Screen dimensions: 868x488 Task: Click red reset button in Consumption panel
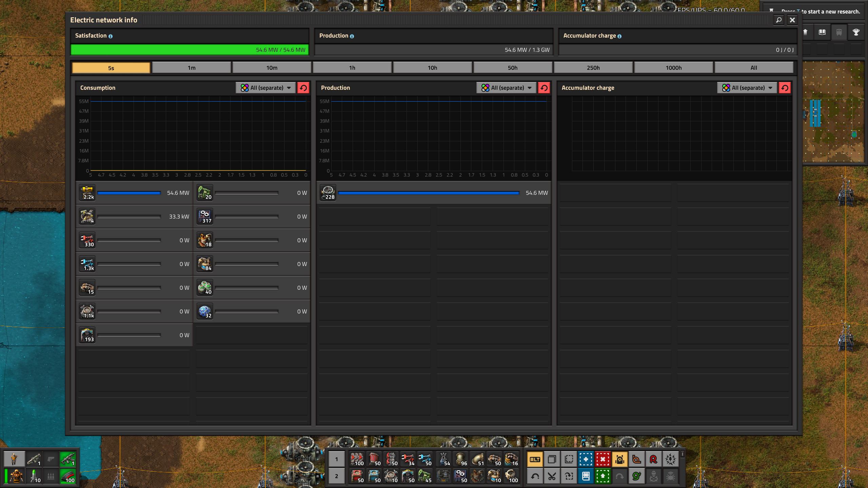pyautogui.click(x=303, y=88)
